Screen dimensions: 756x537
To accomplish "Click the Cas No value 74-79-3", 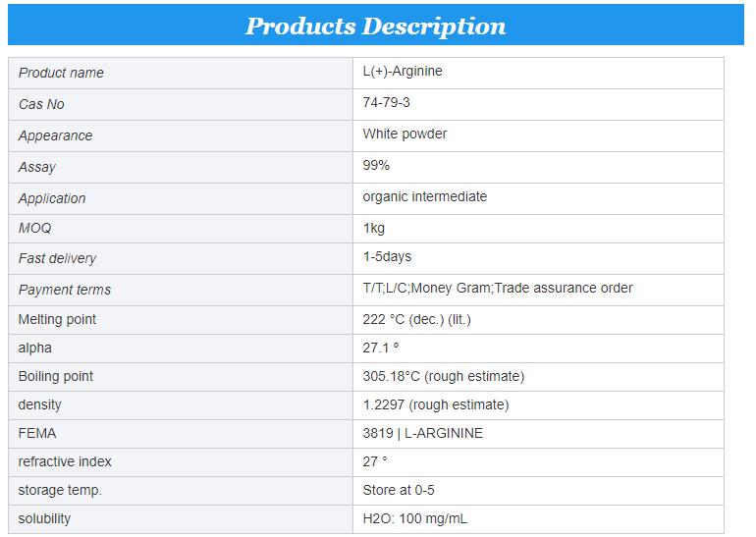I will click(x=386, y=103).
